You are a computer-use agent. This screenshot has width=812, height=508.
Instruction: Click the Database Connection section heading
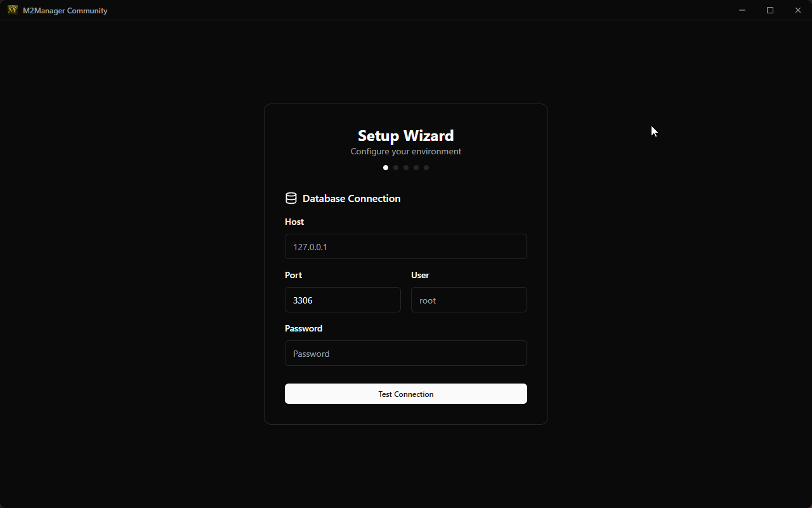(x=351, y=198)
